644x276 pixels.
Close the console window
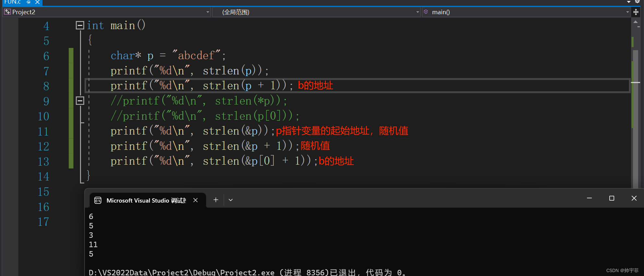click(634, 198)
